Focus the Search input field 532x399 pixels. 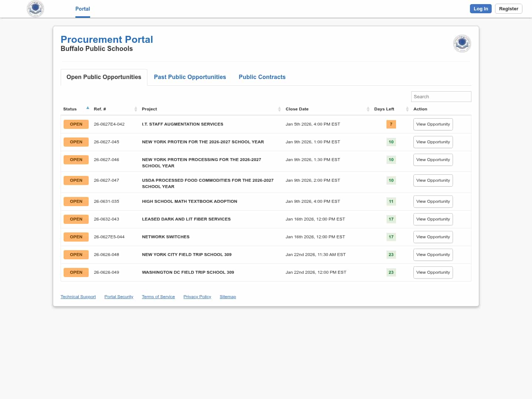441,96
